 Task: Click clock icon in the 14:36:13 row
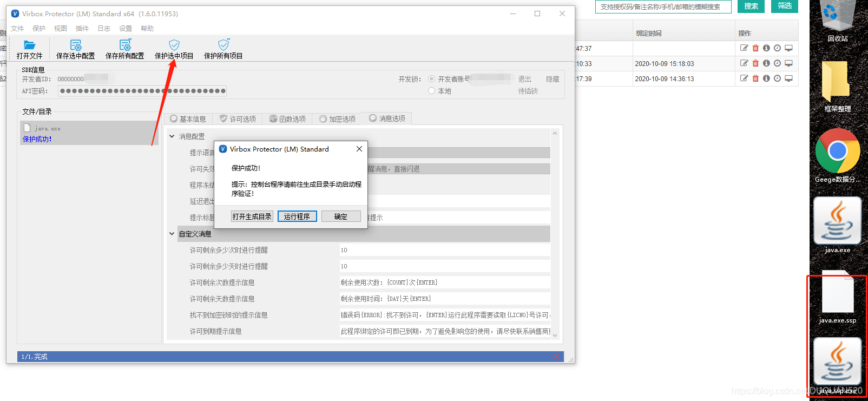click(777, 78)
